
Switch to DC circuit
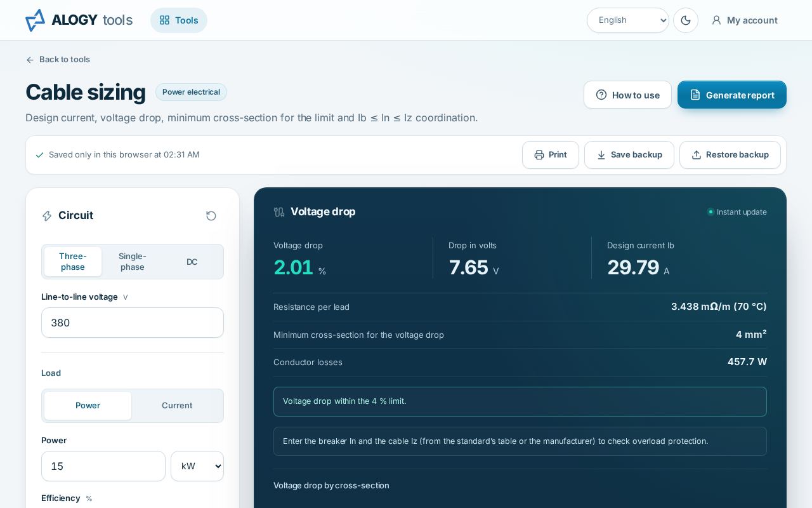(x=192, y=262)
